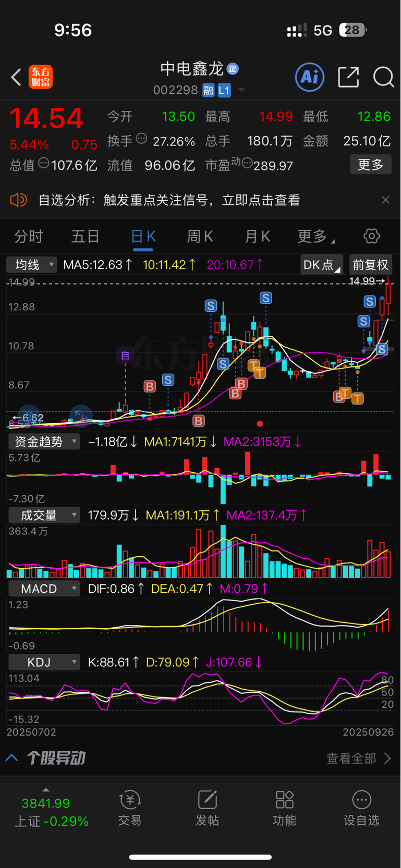Tap info icon next to 换手

141,139
